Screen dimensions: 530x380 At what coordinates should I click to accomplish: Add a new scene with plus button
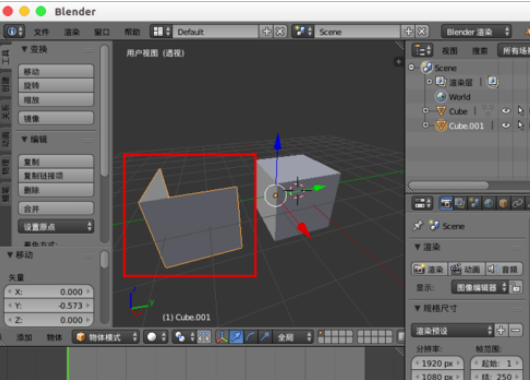coord(408,31)
